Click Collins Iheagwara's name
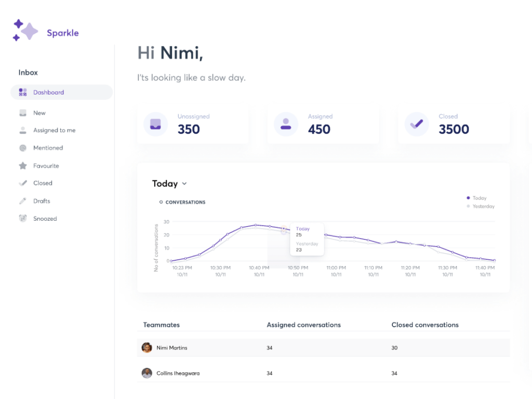The image size is (532, 399). [178, 373]
